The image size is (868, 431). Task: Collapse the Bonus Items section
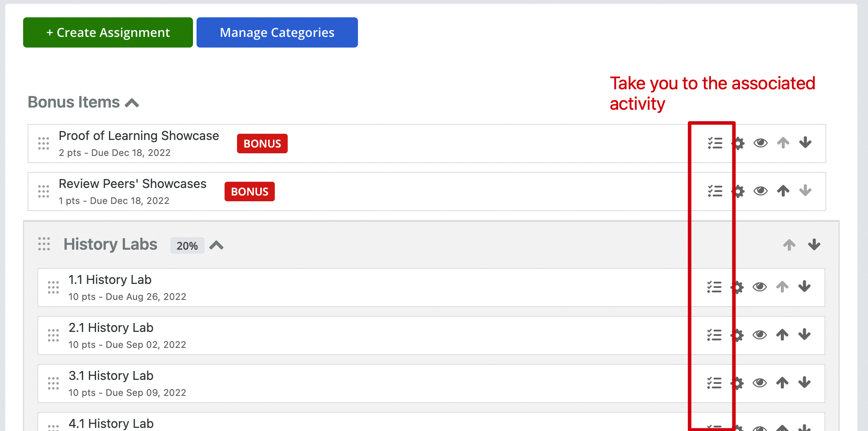click(x=132, y=103)
